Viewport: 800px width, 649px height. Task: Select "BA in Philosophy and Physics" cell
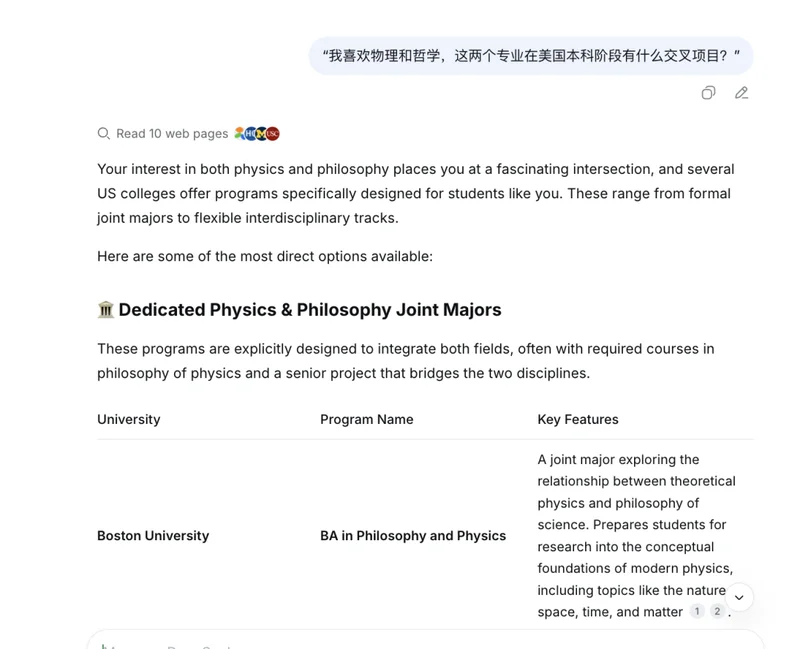413,536
